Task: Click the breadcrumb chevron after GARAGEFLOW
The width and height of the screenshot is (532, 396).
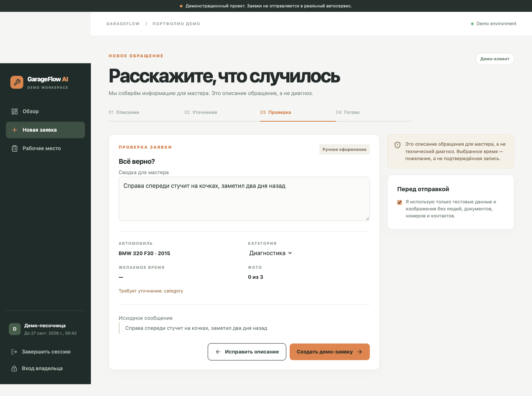Action: [146, 24]
